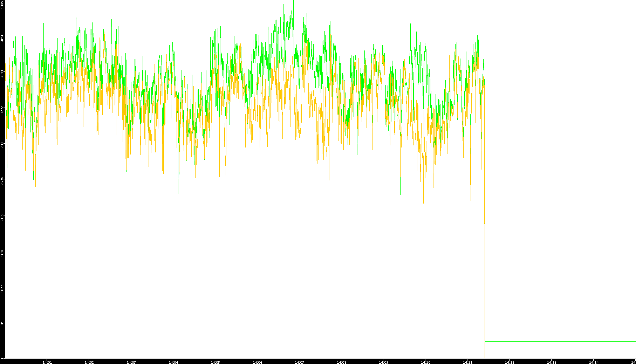Select the 2694 value axis label

(x=2, y=181)
